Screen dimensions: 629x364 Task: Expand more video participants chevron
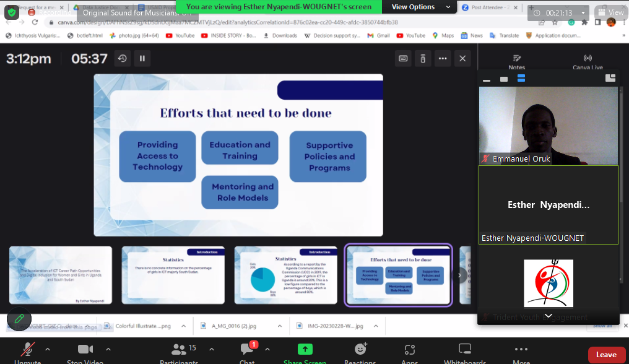point(548,316)
